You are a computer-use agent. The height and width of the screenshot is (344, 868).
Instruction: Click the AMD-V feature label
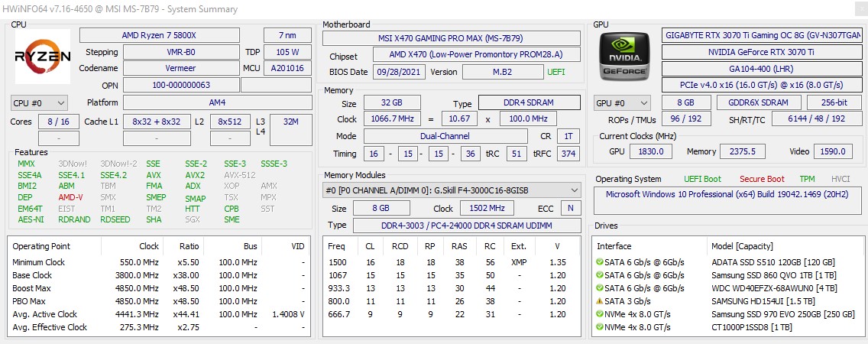tap(70, 197)
